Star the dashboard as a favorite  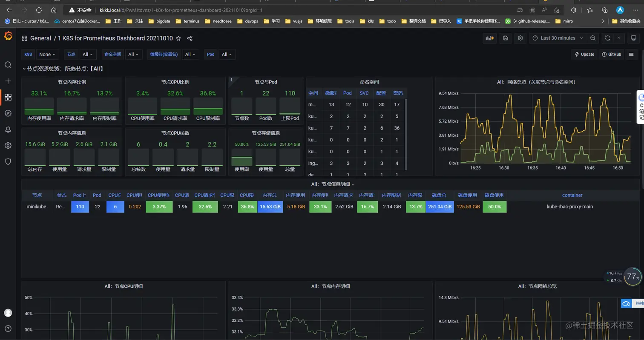coord(178,38)
